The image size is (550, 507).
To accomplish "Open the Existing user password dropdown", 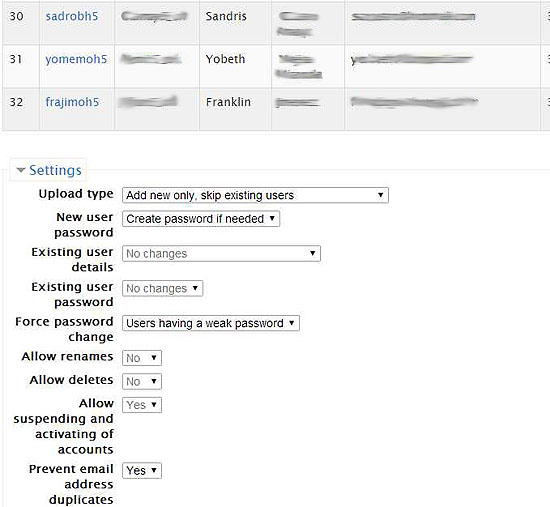I will point(162,288).
